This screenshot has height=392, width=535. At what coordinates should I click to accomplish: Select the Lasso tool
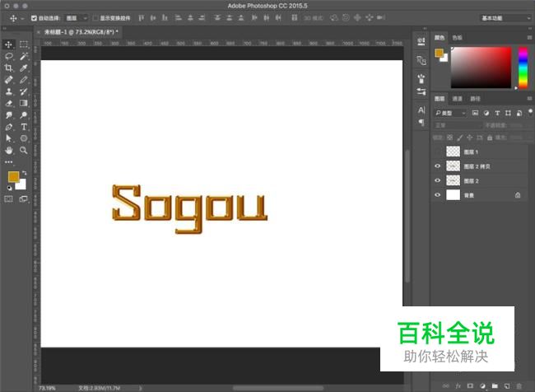pos(8,56)
